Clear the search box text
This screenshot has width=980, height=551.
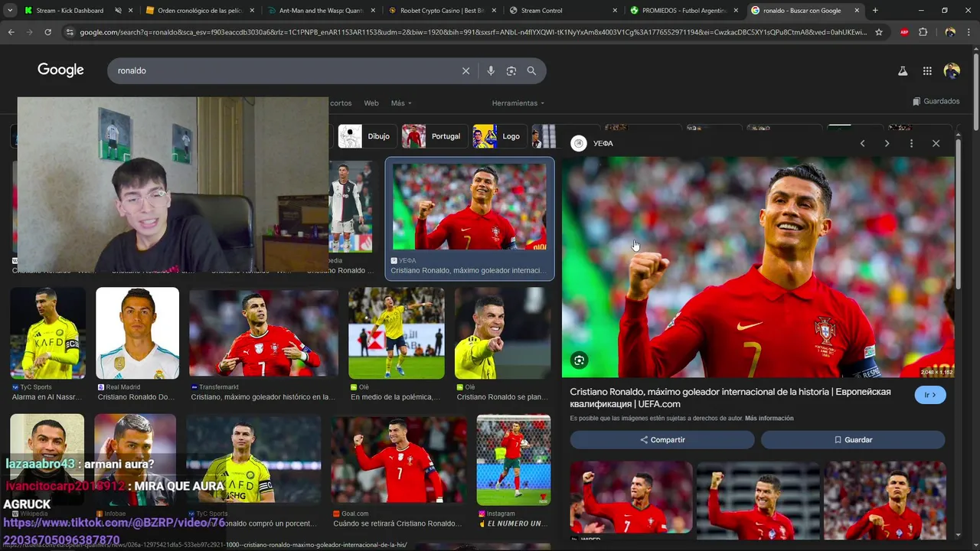[x=465, y=70]
